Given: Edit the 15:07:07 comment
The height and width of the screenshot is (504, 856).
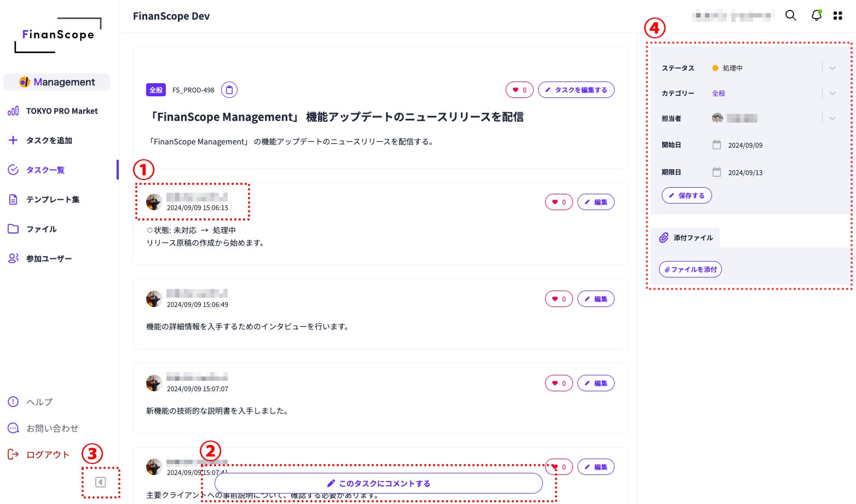Looking at the screenshot, I should (596, 383).
